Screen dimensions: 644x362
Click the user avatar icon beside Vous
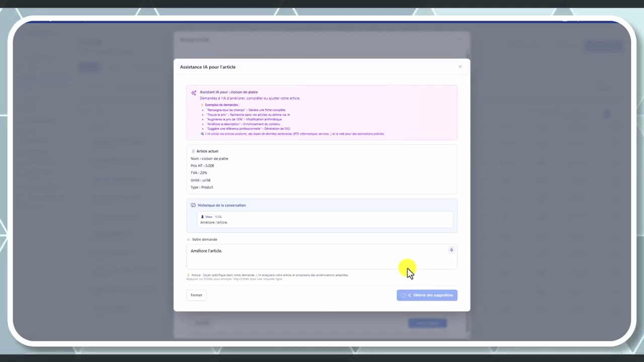[202, 217]
